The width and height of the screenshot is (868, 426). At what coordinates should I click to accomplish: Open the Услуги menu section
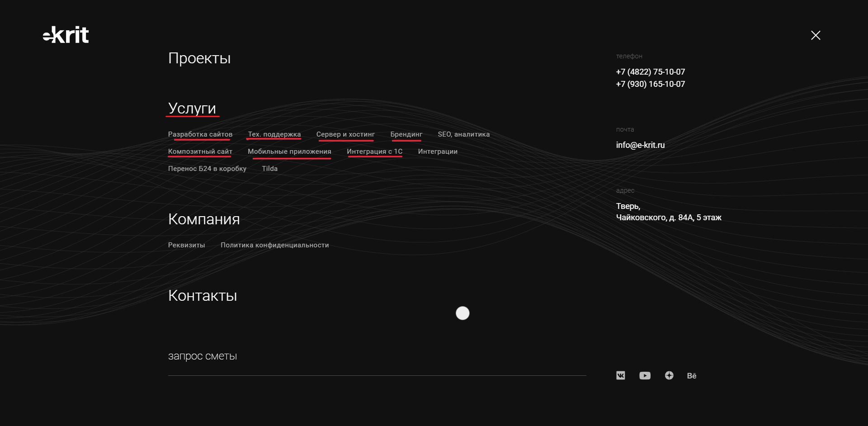[x=192, y=108]
